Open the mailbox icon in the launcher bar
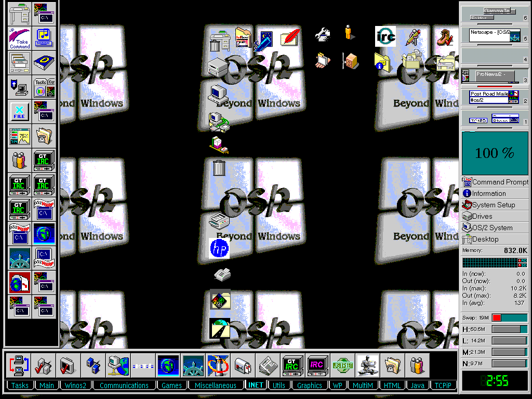This screenshot has height=399, width=532. pyautogui.click(x=242, y=365)
